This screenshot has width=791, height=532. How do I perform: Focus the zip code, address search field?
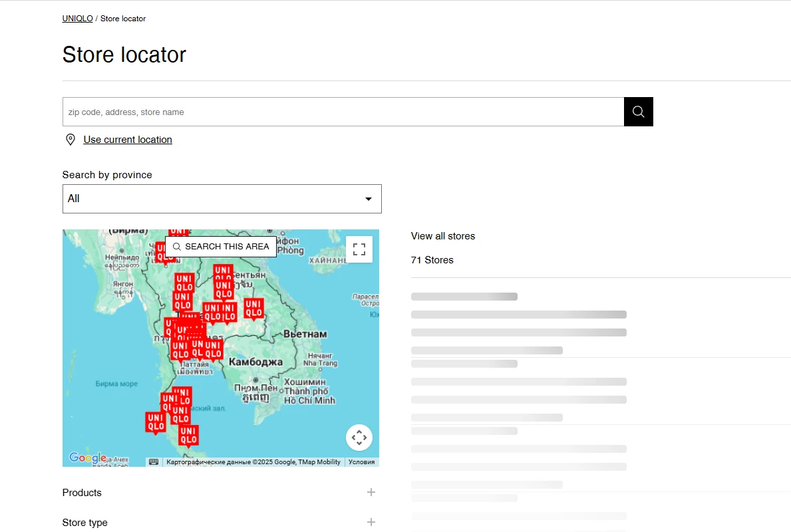(343, 112)
